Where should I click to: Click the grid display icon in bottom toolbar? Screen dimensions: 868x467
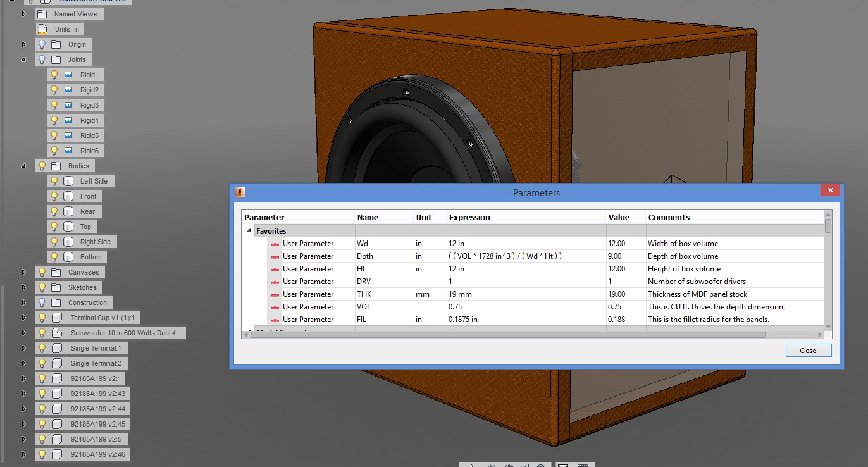pos(583,465)
